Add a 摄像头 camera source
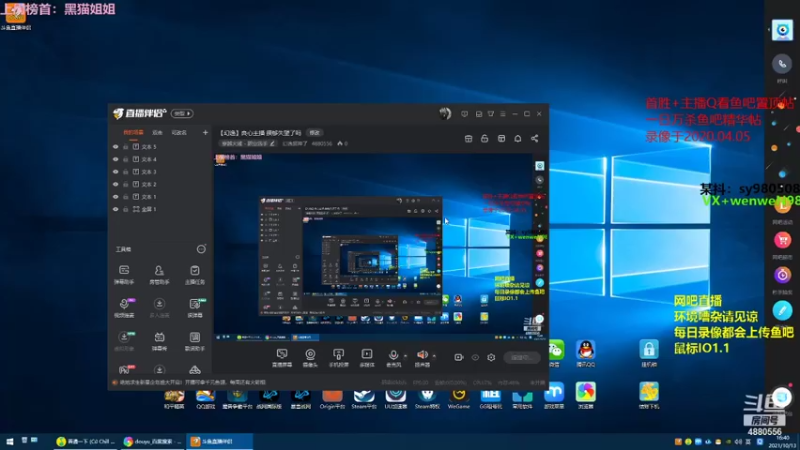Screen dimensions: 800x450 click(x=310, y=358)
